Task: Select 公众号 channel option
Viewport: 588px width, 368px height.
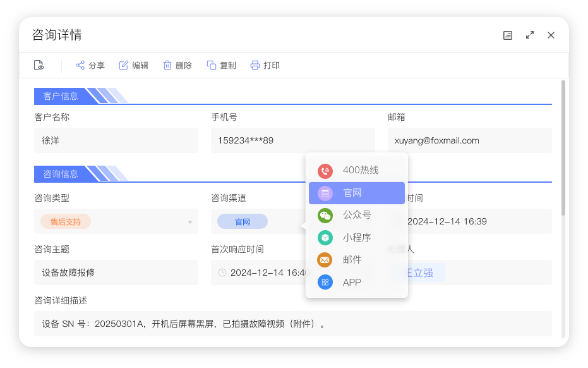Action: (357, 215)
